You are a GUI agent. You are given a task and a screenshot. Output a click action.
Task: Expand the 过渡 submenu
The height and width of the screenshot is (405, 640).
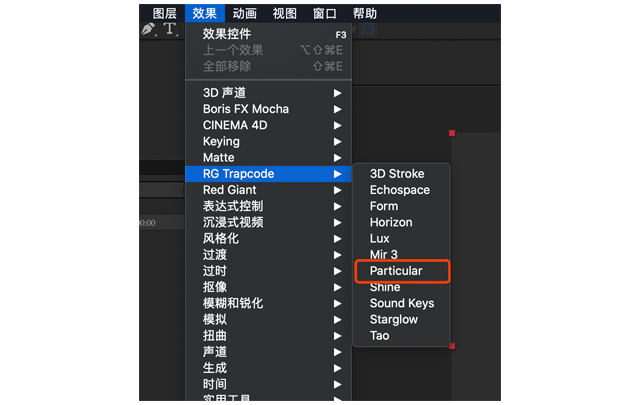coord(268,255)
